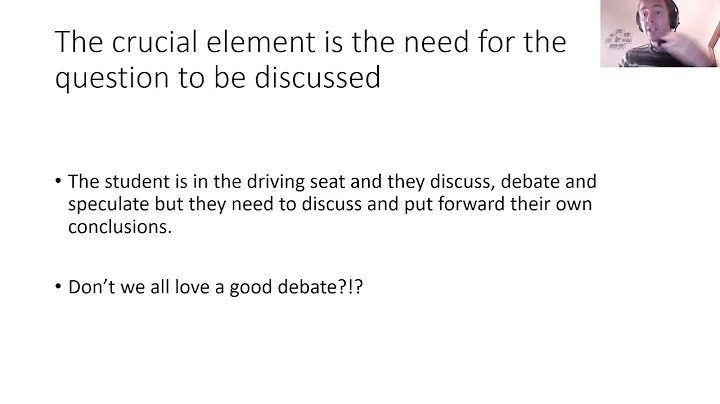Click the word "conclusions" in the bullet text

tap(113, 225)
